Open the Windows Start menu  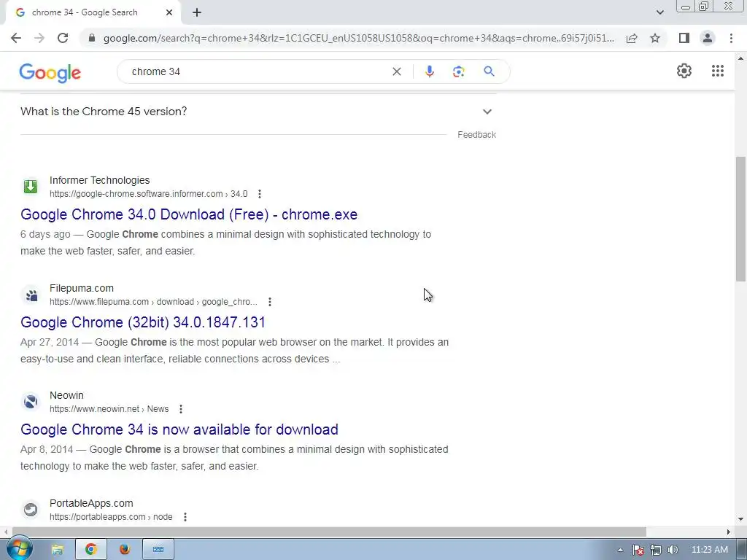(19, 549)
